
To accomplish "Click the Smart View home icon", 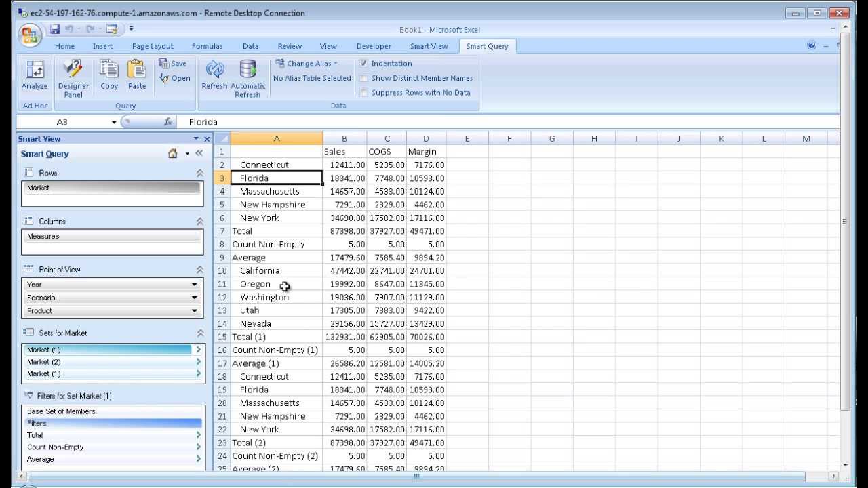I will [173, 154].
